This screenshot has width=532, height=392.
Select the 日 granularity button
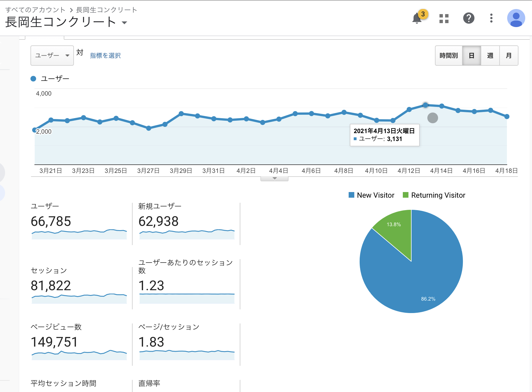point(472,56)
